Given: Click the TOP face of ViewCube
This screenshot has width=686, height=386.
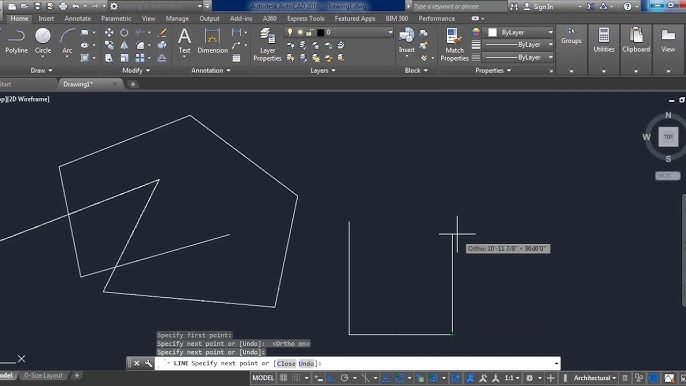Looking at the screenshot, I should (x=668, y=137).
